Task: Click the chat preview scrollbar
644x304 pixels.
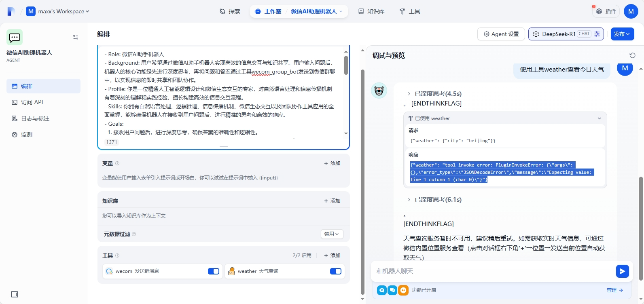Action: point(641,228)
